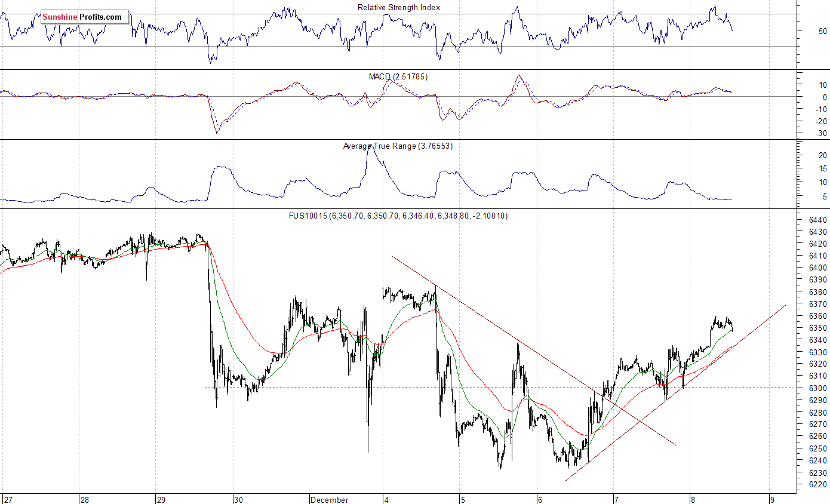Click the Relative Strength Index panel title
Image resolution: width=830 pixels, height=504 pixels.
coord(399,7)
